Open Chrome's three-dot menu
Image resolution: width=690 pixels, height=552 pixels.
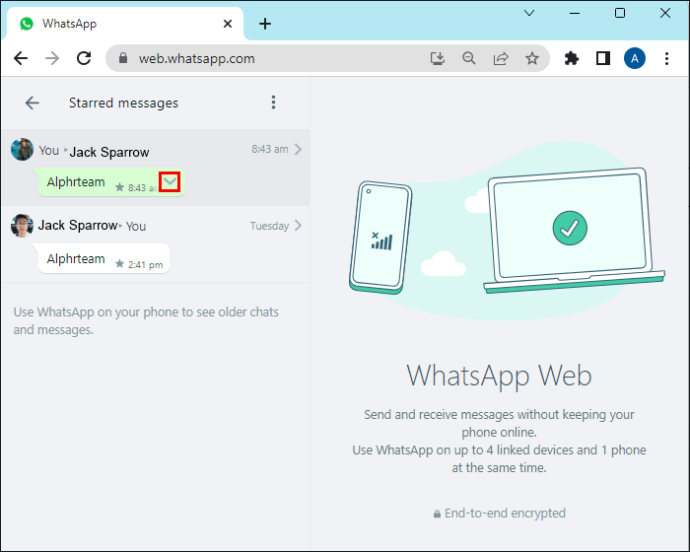[667, 58]
